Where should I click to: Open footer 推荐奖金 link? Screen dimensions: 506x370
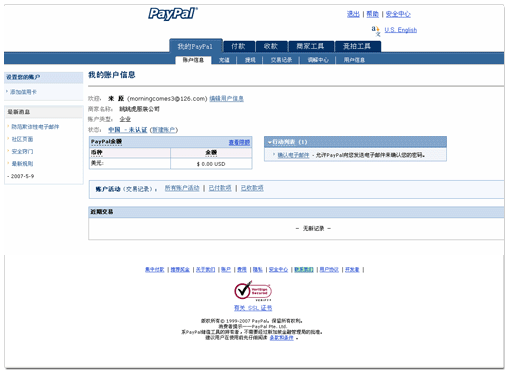180,269
